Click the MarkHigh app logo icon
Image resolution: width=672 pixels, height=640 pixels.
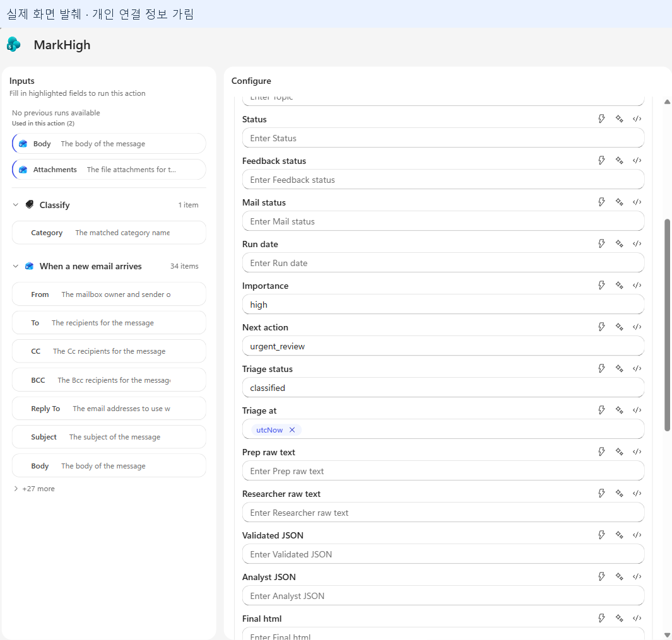(14, 44)
